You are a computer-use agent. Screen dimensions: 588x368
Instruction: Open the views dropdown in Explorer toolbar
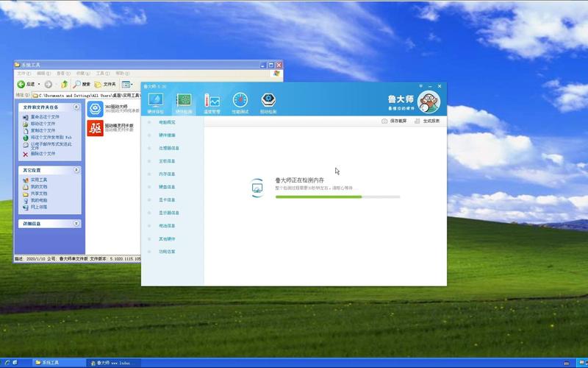(127, 85)
